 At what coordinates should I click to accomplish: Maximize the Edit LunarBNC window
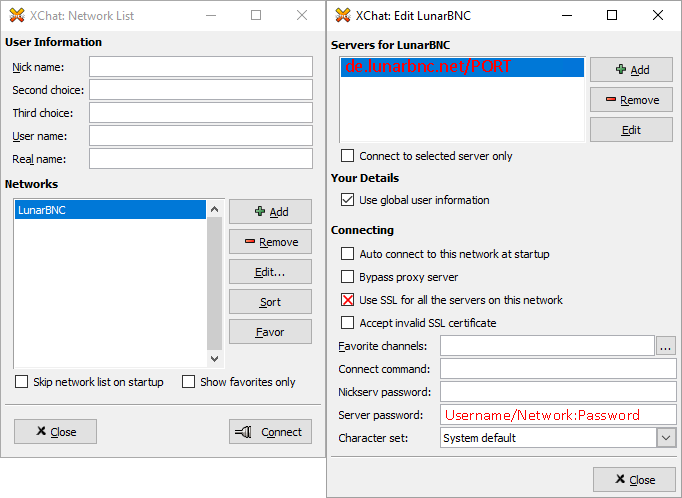612,15
